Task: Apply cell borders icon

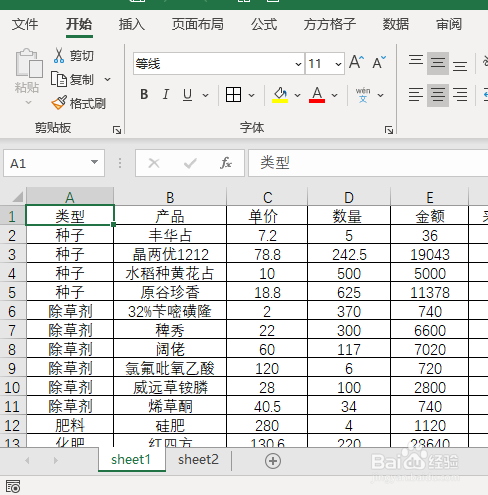Action: pyautogui.click(x=233, y=95)
